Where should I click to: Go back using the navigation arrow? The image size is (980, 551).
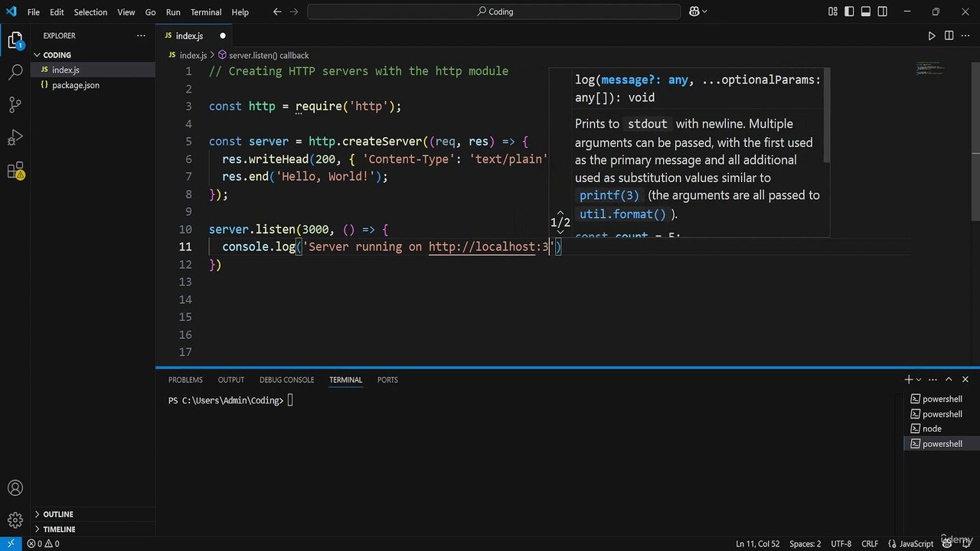click(277, 11)
